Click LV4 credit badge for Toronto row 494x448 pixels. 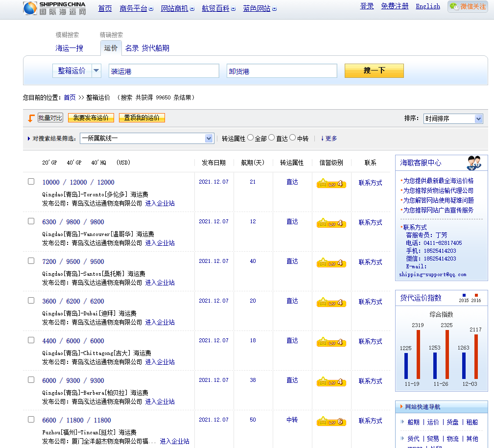331,184
